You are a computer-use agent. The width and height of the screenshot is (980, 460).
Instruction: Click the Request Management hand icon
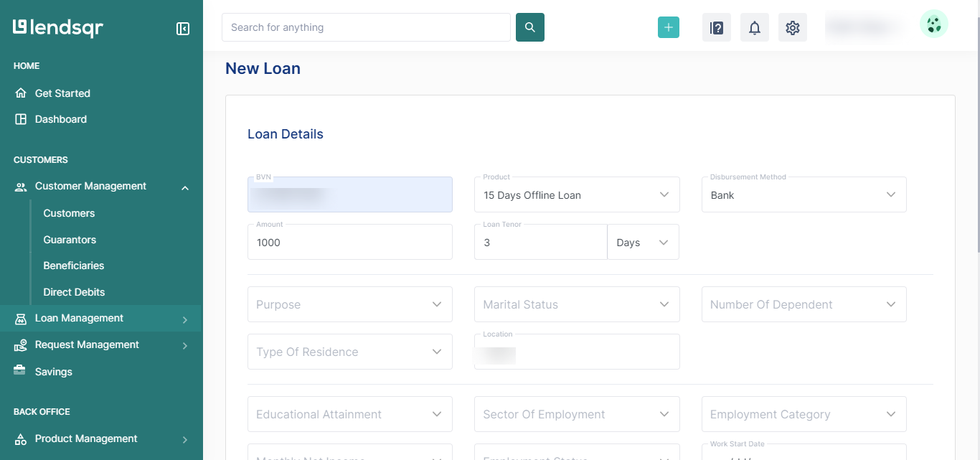tap(21, 345)
